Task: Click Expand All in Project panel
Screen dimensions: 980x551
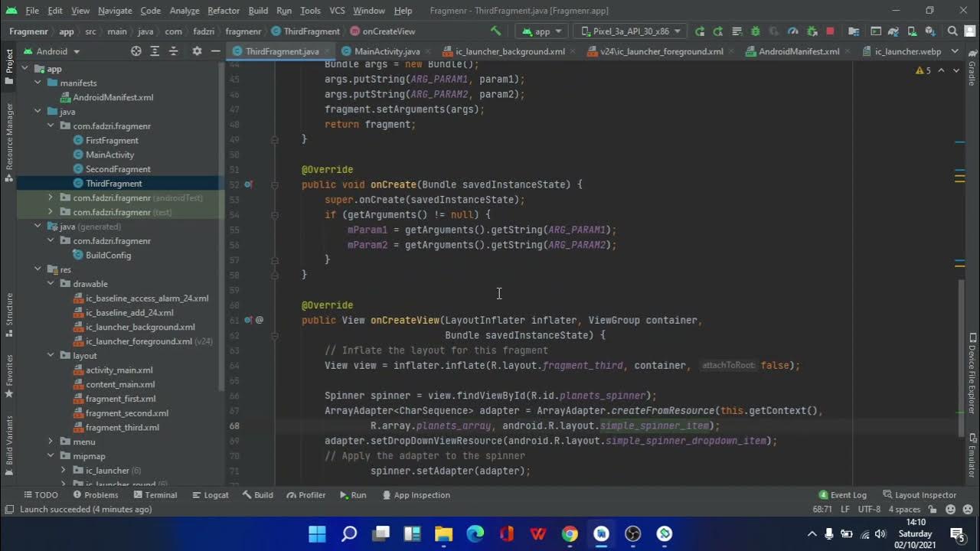Action: [154, 51]
